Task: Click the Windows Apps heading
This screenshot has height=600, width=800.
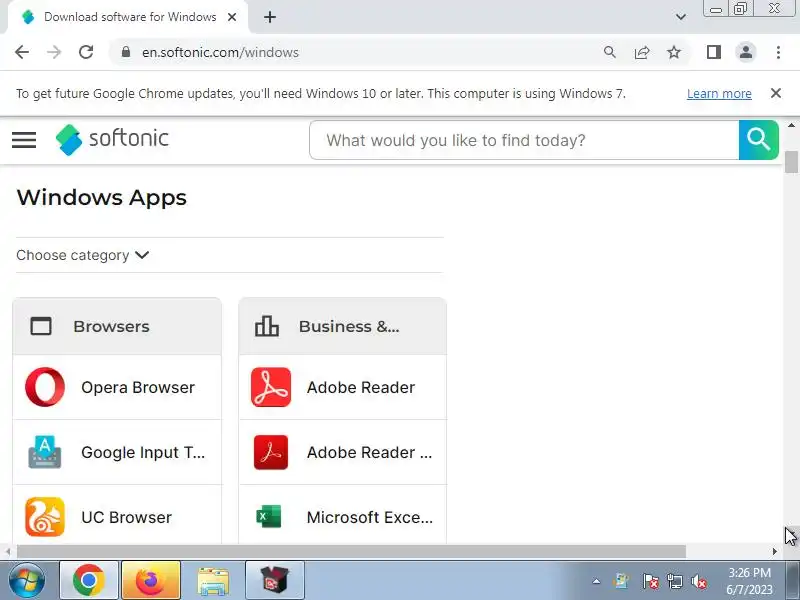Action: point(102,197)
